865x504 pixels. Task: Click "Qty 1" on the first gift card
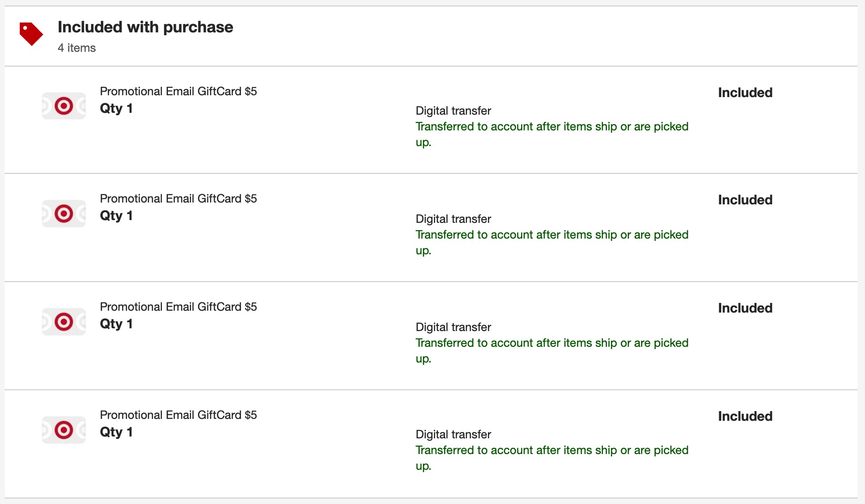116,109
